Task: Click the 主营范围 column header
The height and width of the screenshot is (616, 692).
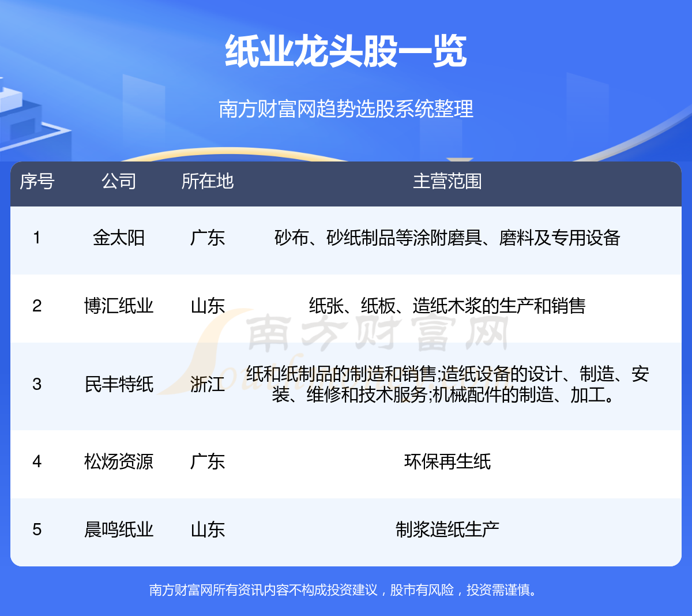Action: pos(447,182)
